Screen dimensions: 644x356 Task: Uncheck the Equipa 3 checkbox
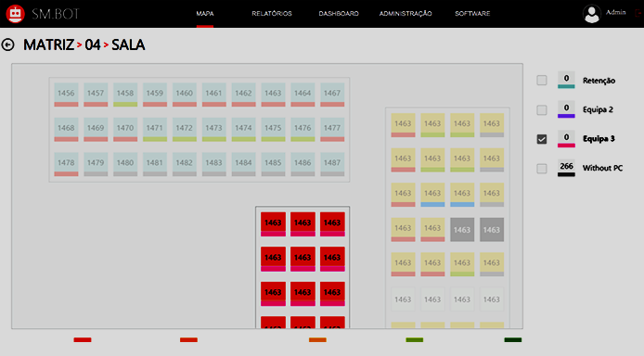(x=542, y=139)
